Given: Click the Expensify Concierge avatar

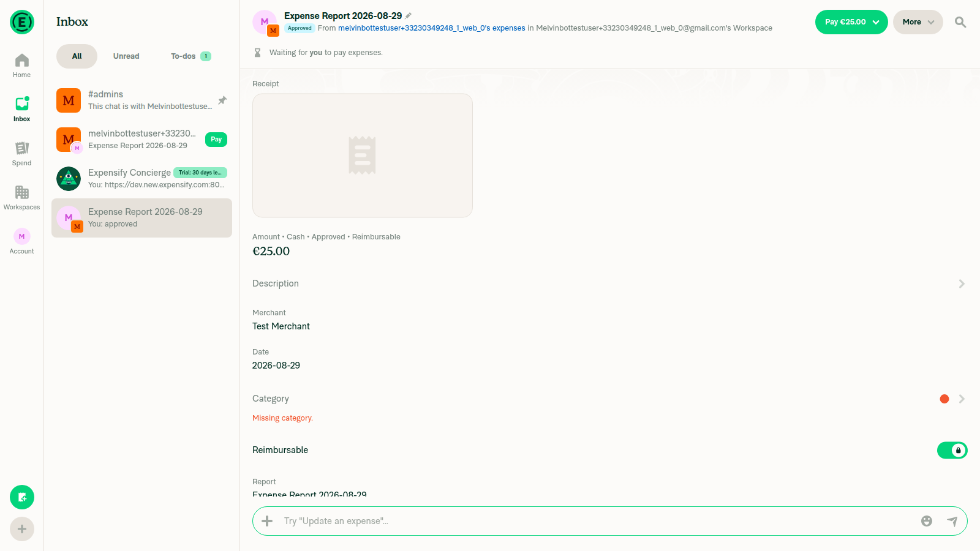Looking at the screenshot, I should point(69,179).
